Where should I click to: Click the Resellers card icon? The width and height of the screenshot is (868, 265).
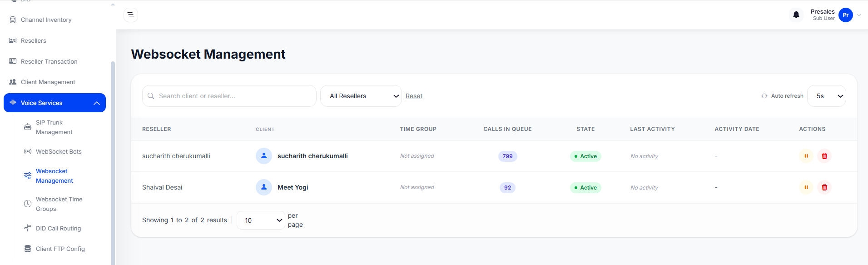[x=13, y=40]
